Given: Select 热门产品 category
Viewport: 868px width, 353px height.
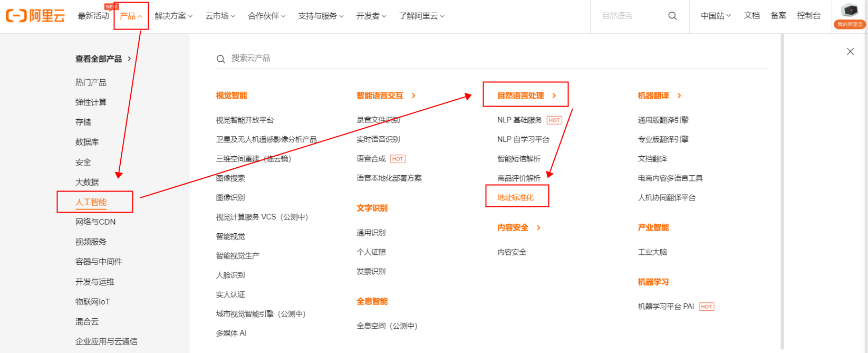Looking at the screenshot, I should [x=91, y=82].
